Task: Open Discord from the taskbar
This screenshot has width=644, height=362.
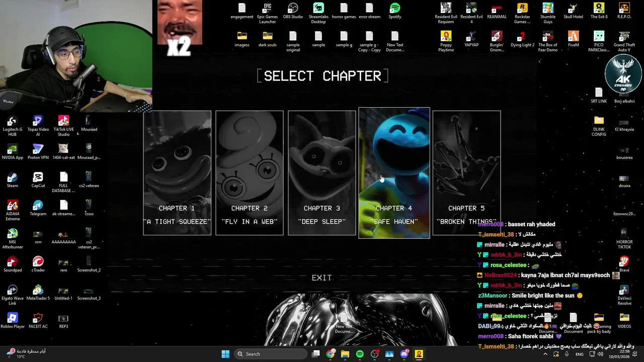Action: (404, 354)
